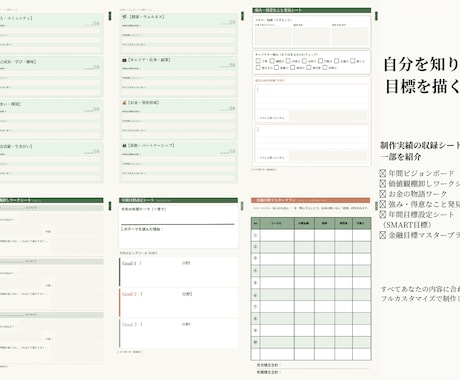
Task: Click table row number 1 cell
Action: 256,235
